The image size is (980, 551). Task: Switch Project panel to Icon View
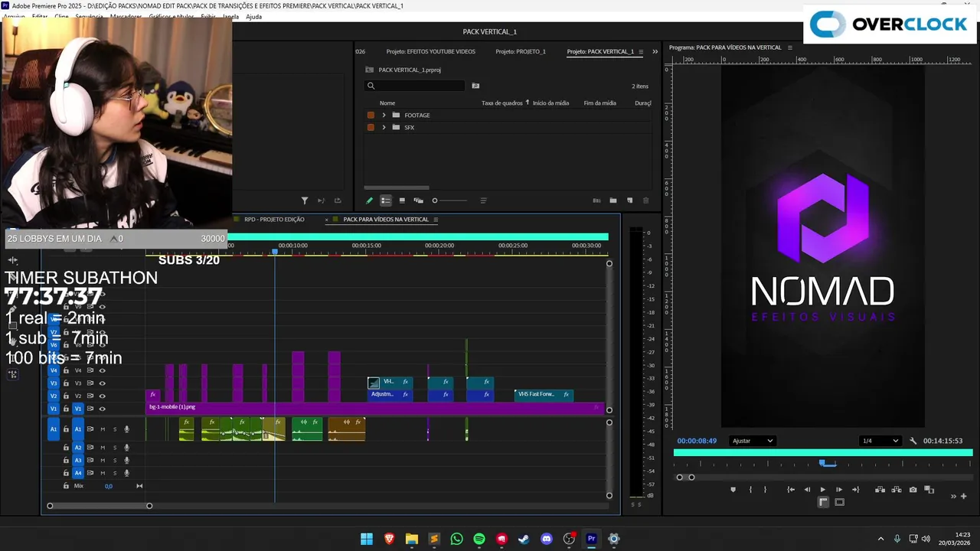[402, 201]
